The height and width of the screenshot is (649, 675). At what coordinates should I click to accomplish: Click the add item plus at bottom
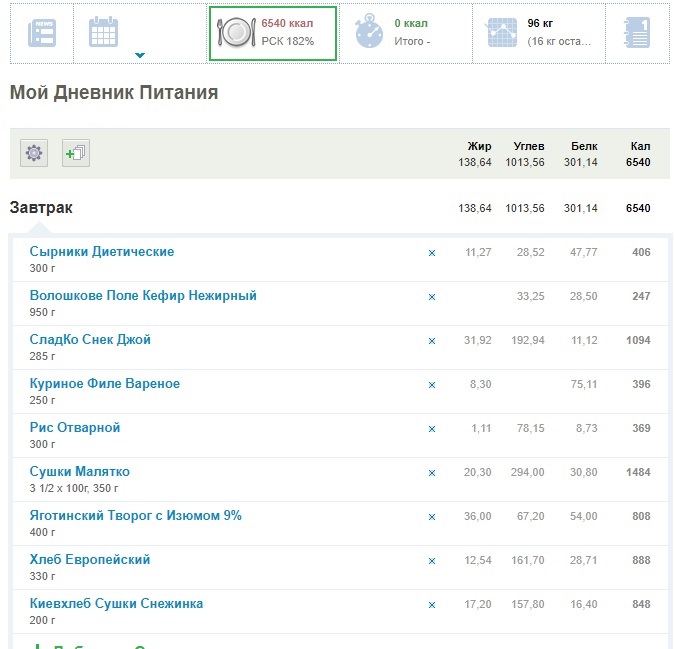tap(38, 645)
